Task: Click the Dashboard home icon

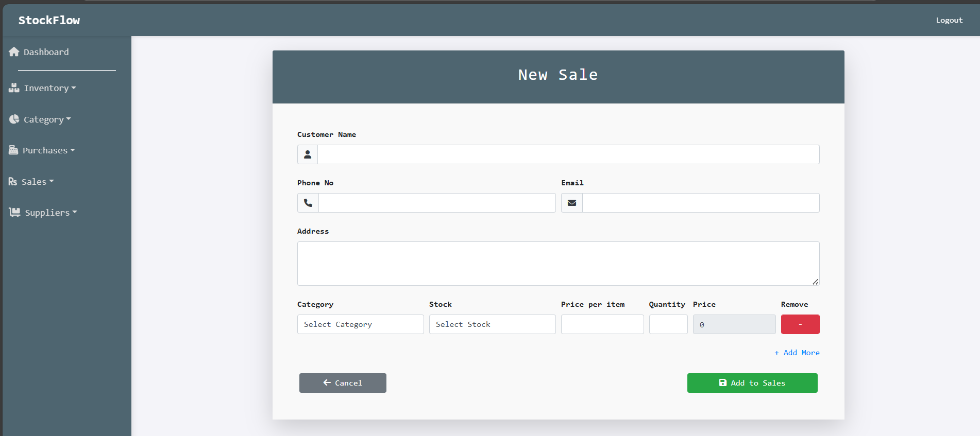Action: tap(14, 52)
